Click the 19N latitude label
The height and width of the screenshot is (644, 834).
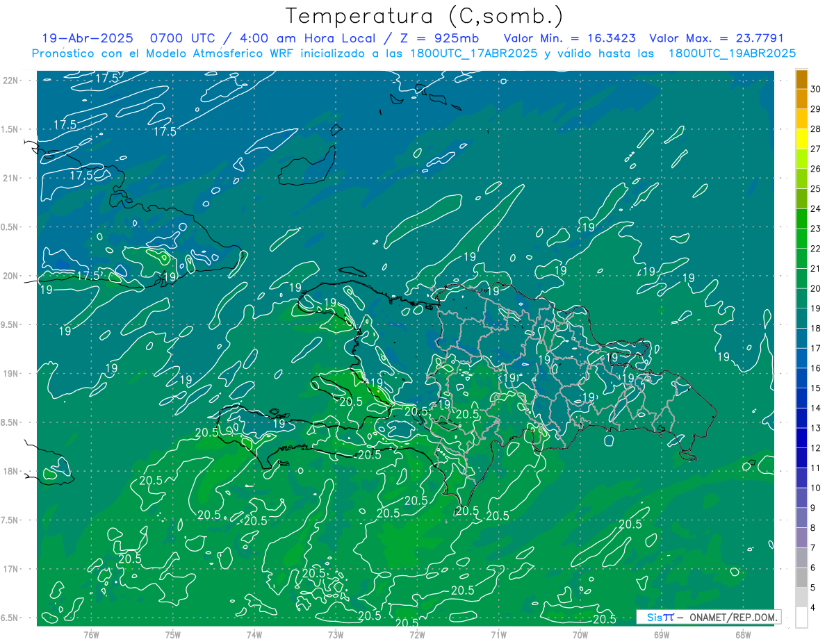[x=10, y=374]
